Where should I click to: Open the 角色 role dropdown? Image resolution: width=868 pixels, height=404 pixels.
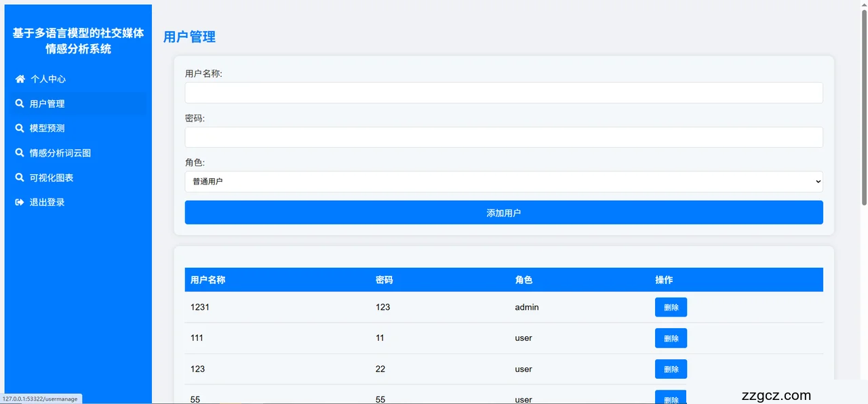[x=503, y=182]
